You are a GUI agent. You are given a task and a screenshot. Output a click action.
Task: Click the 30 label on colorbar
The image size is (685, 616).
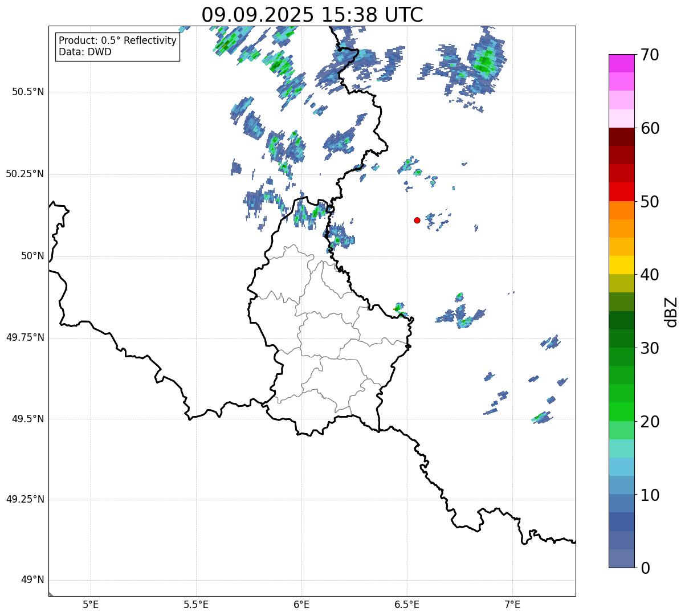pyautogui.click(x=649, y=348)
